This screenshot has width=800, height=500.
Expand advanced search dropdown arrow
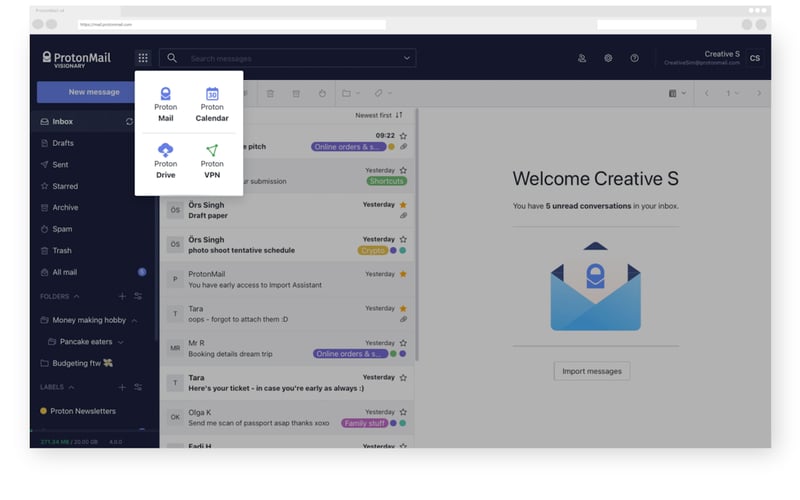[x=407, y=58]
